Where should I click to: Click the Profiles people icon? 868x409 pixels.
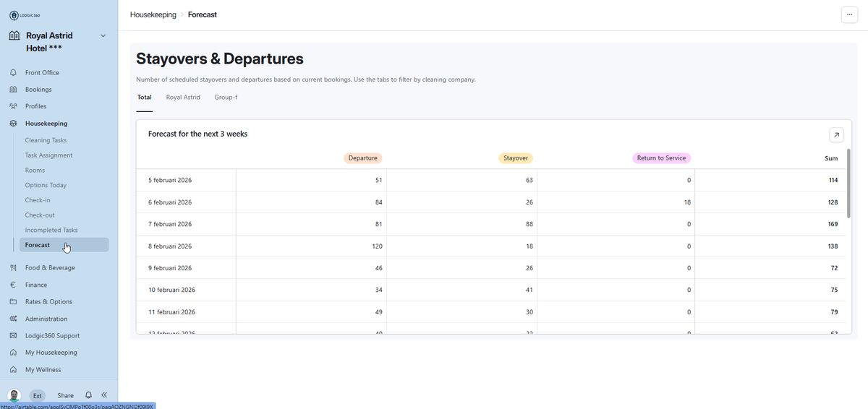pyautogui.click(x=13, y=106)
